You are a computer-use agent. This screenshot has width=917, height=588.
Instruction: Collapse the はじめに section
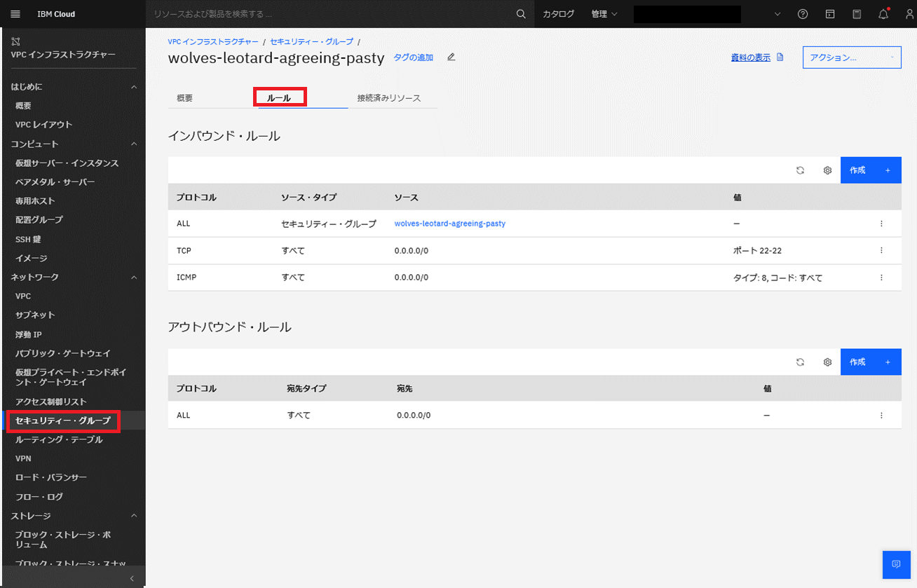tap(133, 87)
